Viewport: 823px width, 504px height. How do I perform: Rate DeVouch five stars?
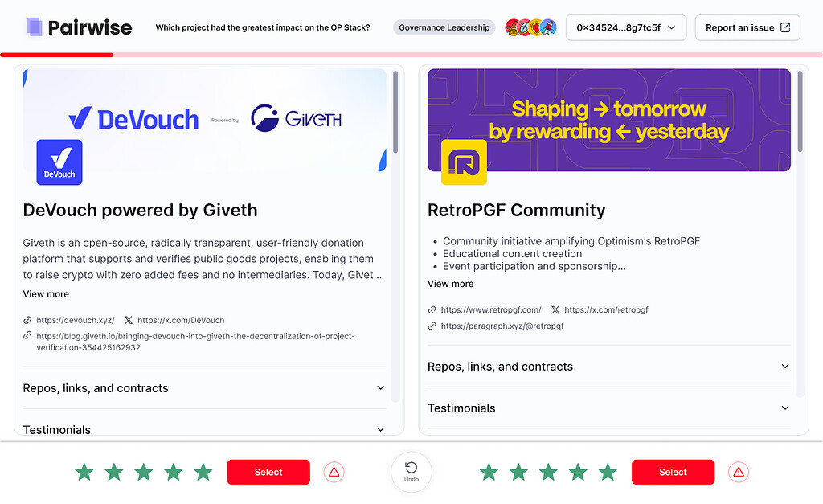point(203,472)
